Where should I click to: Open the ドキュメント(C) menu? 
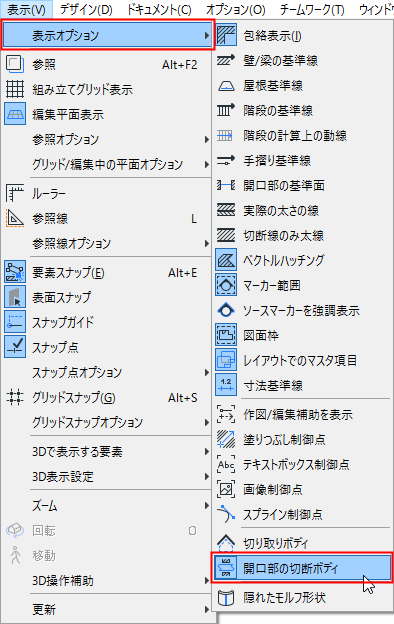159,9
